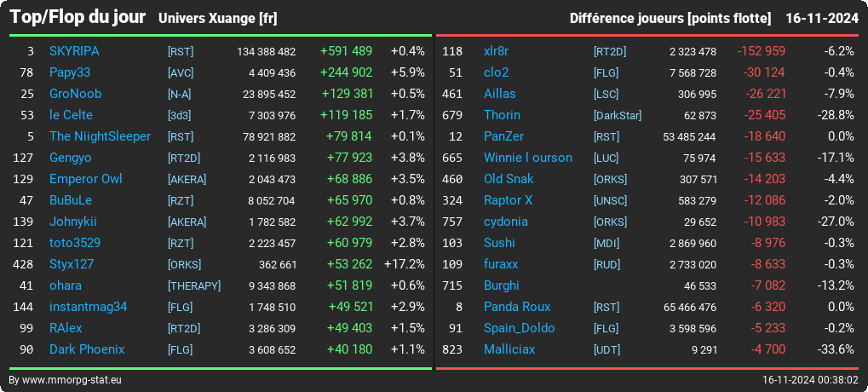
Task: Select the Différence joueurs [points flotte] label
Action: pyautogui.click(x=670, y=19)
